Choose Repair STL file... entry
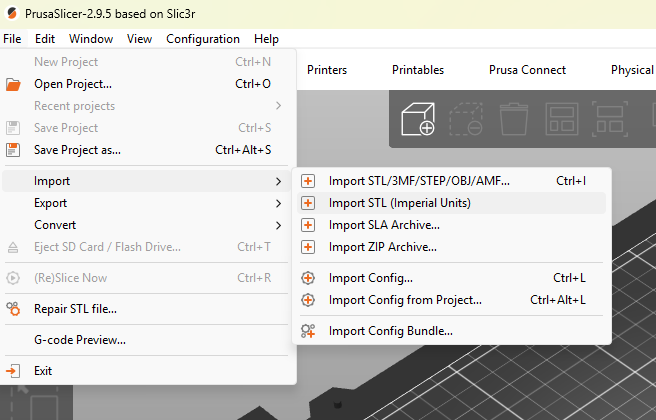 [x=146, y=309]
